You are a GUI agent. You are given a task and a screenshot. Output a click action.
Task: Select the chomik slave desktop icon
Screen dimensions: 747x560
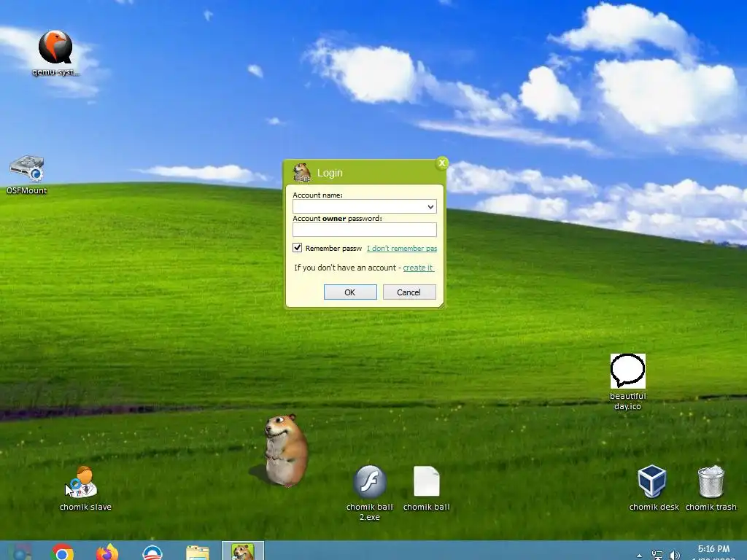pos(85,488)
